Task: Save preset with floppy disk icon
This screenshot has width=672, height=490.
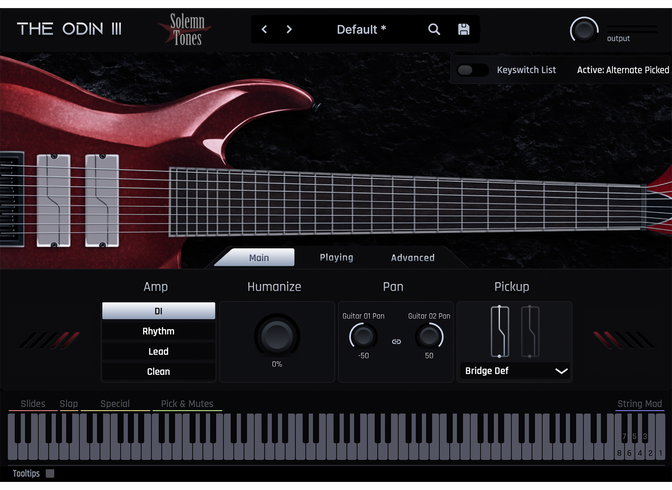Action: [x=464, y=29]
